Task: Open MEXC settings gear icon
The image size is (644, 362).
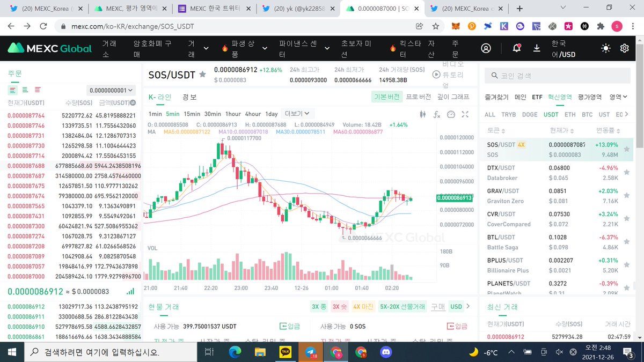Action: tap(625, 48)
